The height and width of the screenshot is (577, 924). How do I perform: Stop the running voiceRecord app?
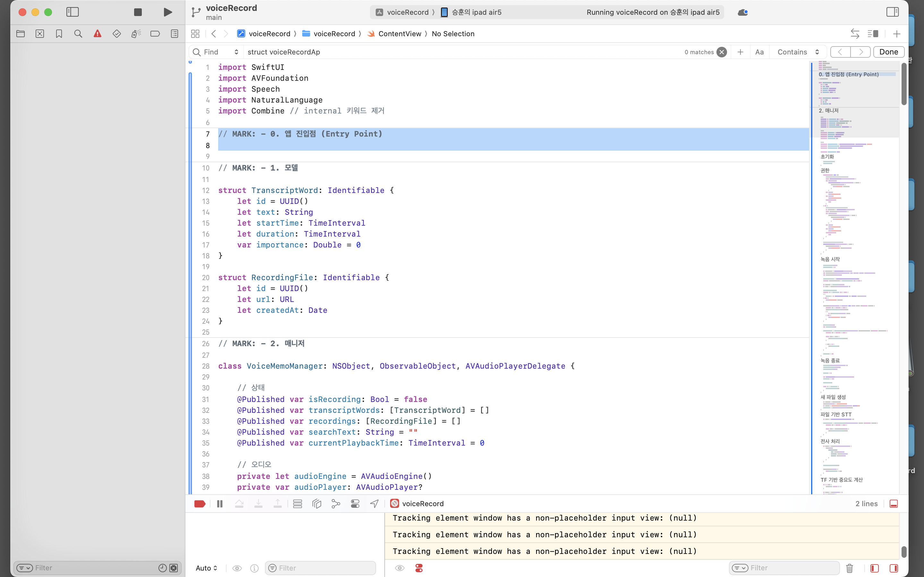[138, 12]
